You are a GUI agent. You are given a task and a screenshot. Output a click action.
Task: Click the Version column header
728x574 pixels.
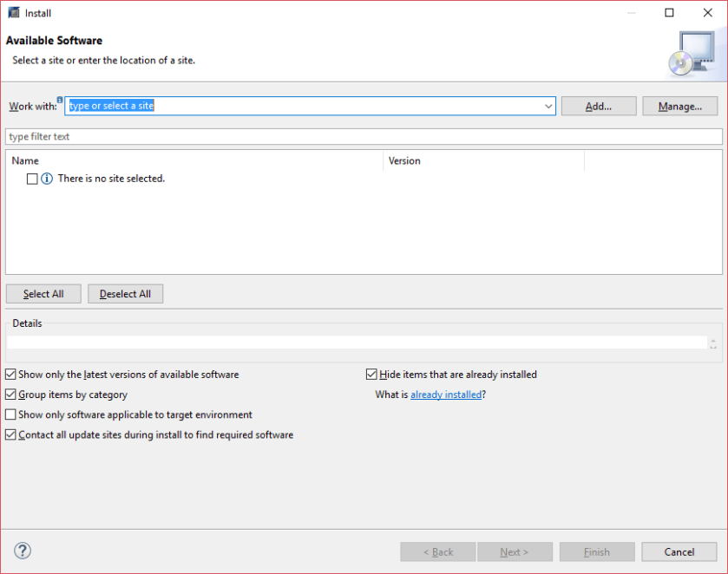pos(483,160)
